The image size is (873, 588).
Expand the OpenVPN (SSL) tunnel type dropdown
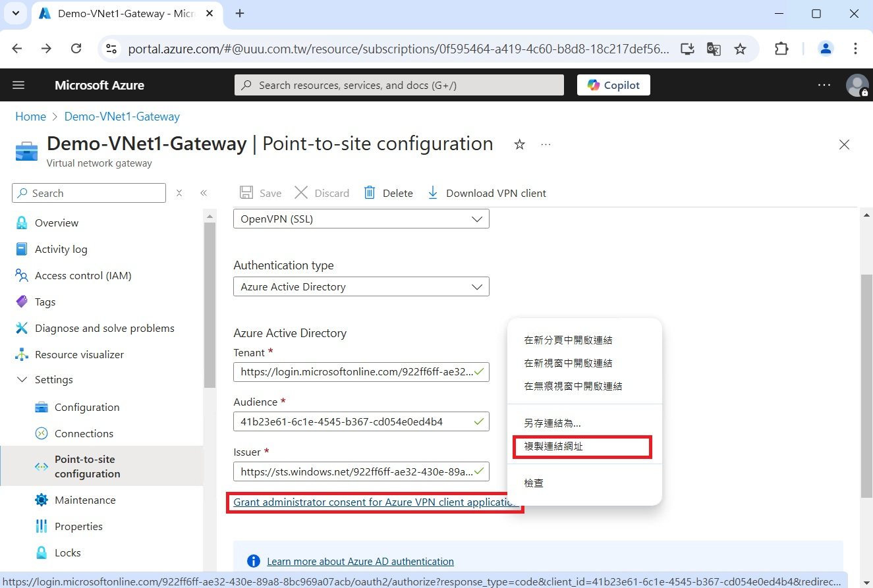[x=361, y=219]
